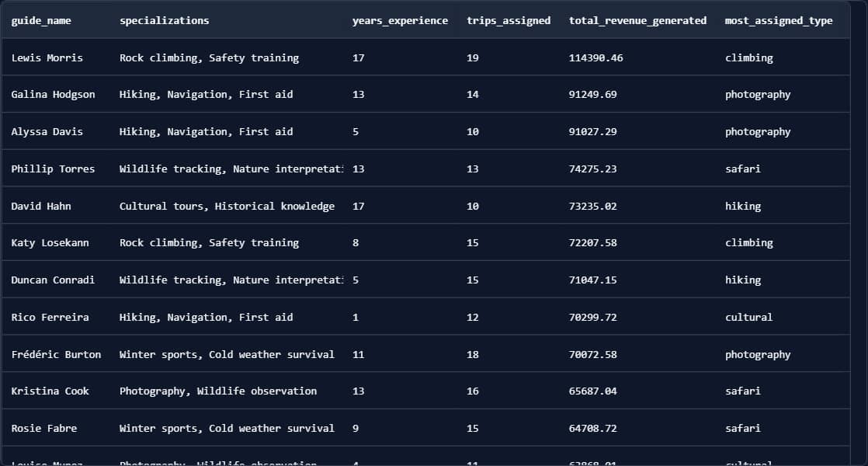Click the most_assigned_type column header
868x466 pixels.
point(779,21)
